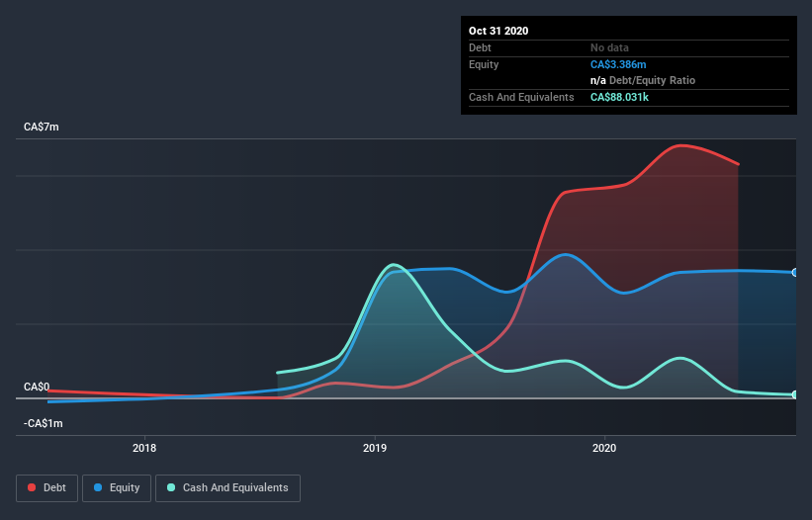812x520 pixels.
Task: Click the No data debt value
Action: (609, 47)
